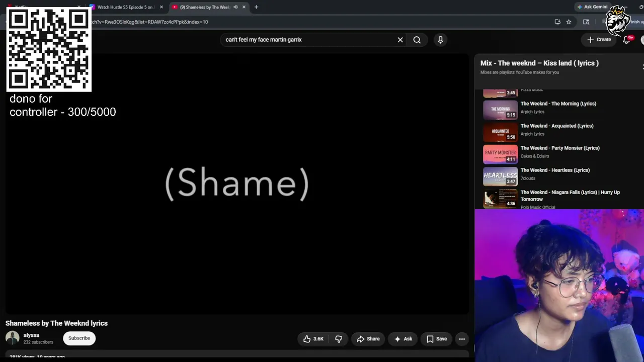
Task: Click the video player area showing (Shame)
Action: (237, 184)
